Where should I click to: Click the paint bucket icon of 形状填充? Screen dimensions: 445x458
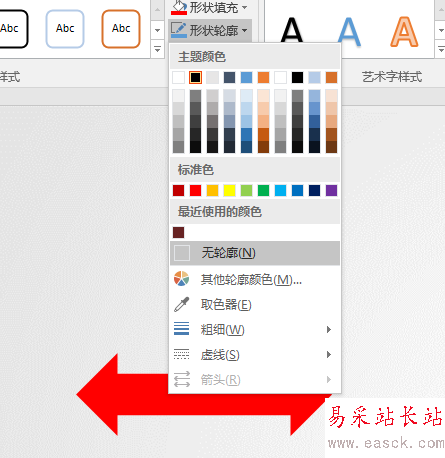tap(179, 7)
